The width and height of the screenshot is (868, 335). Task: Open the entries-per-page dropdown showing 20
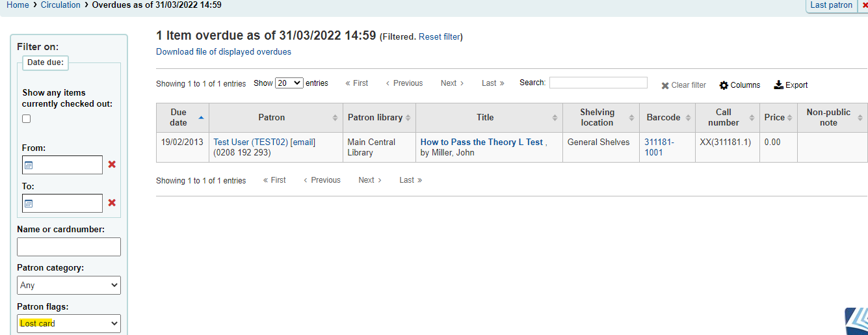tap(289, 83)
